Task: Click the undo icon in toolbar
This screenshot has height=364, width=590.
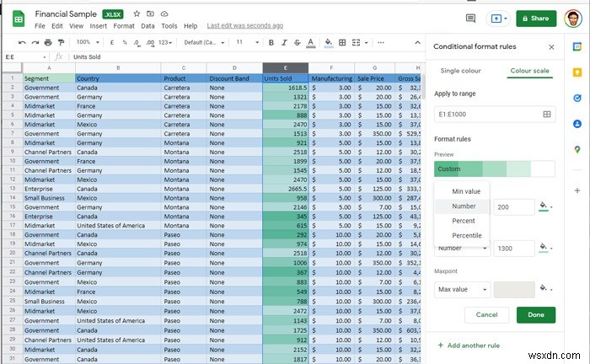Action: pyautogui.click(x=22, y=42)
